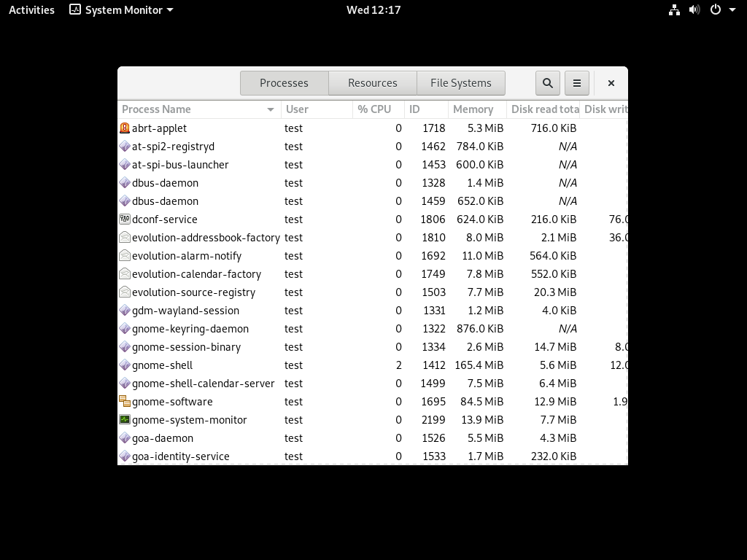
Task: Click the power icon in top bar
Action: pyautogui.click(x=716, y=10)
